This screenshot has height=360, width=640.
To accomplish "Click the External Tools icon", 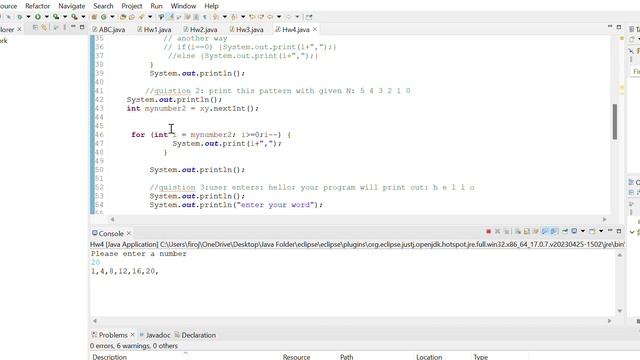I will [x=74, y=17].
